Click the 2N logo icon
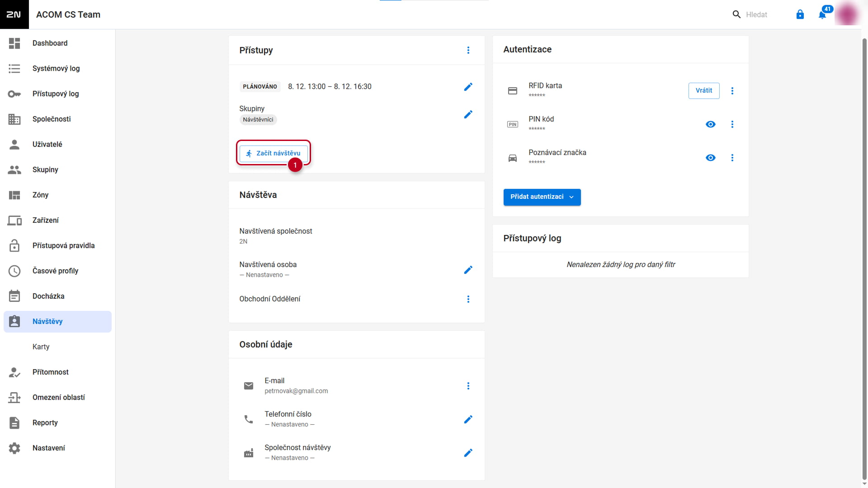The width and height of the screenshot is (868, 488). (x=14, y=14)
